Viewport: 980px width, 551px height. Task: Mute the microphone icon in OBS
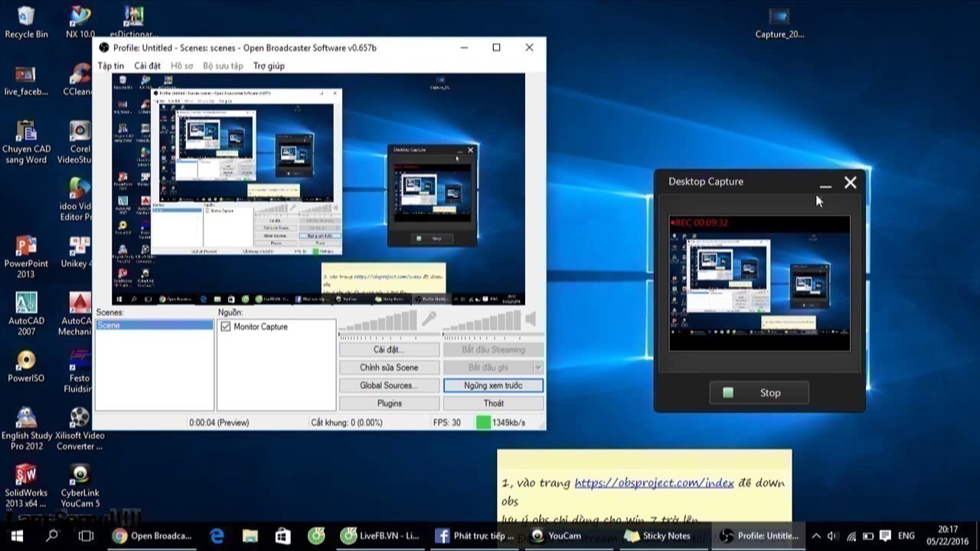[430, 318]
